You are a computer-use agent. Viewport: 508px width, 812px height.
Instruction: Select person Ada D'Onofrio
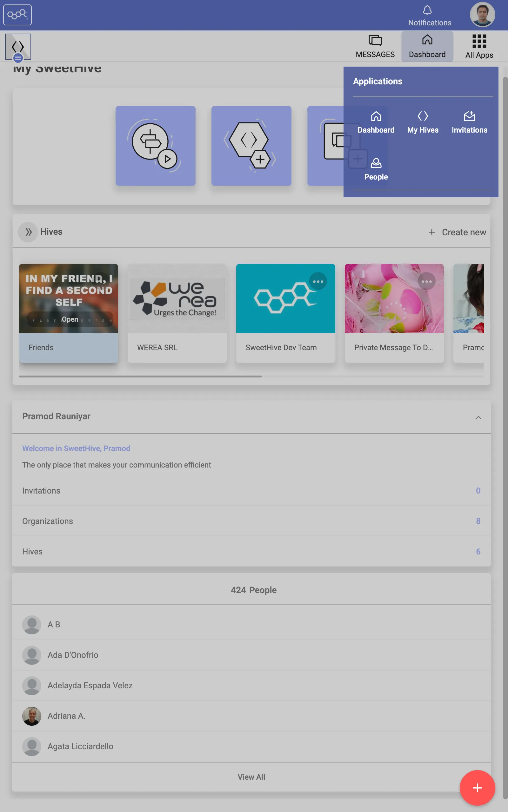[251, 655]
